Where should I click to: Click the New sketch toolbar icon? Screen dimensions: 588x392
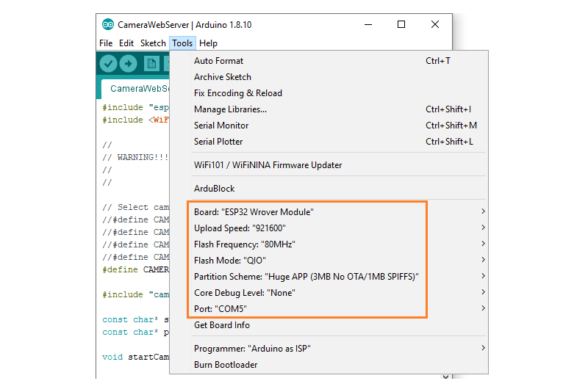[151, 64]
